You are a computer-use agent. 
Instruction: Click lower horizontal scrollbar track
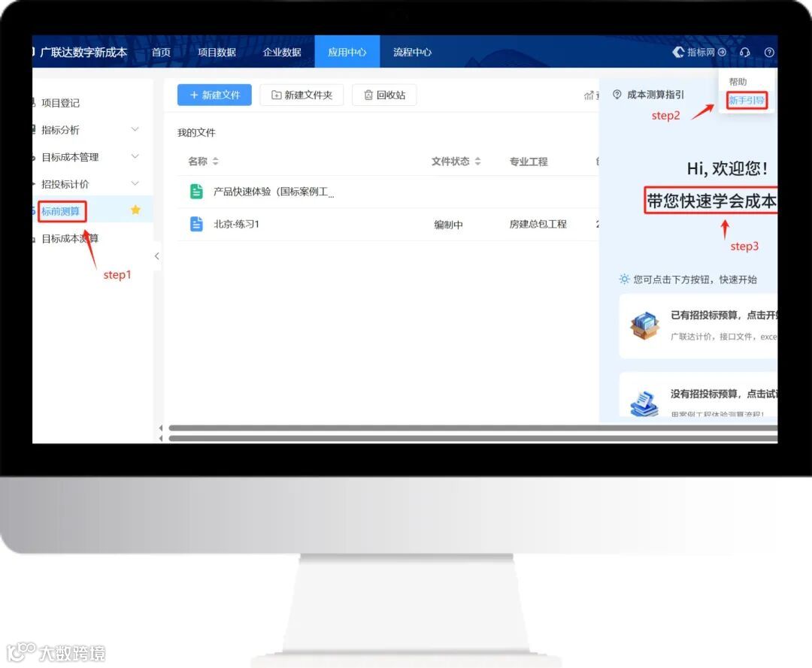coord(473,438)
